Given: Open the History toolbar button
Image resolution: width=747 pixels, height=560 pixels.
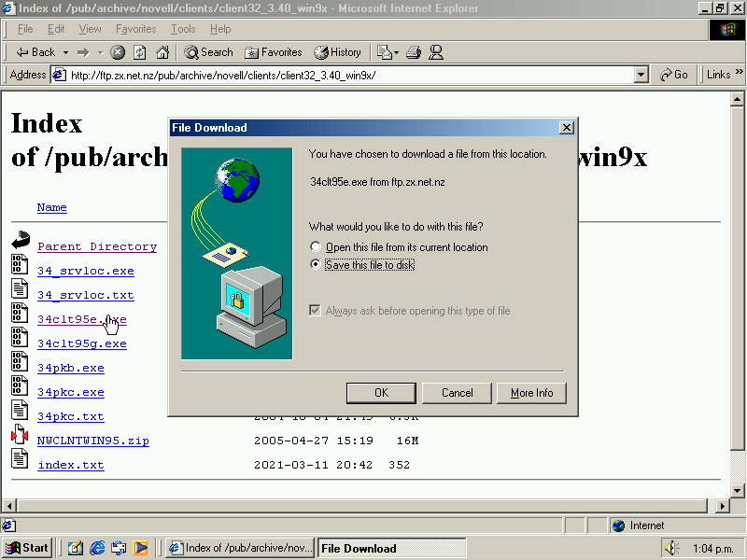Looking at the screenshot, I should 337,52.
